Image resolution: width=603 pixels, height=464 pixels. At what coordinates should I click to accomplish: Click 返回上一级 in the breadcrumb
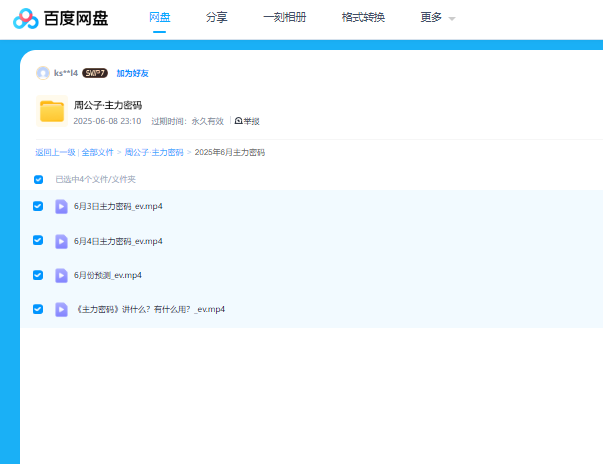(55, 152)
